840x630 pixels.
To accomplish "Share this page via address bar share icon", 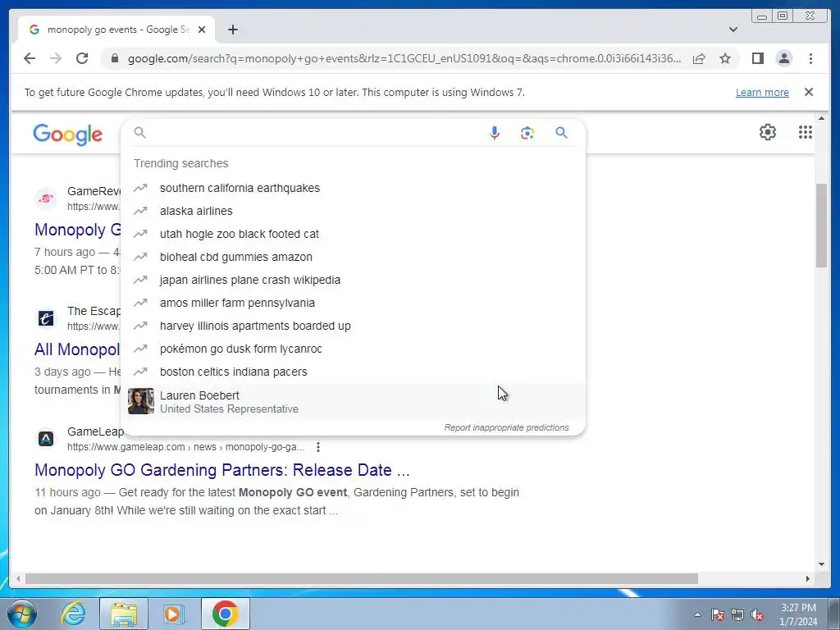I will pos(699,58).
